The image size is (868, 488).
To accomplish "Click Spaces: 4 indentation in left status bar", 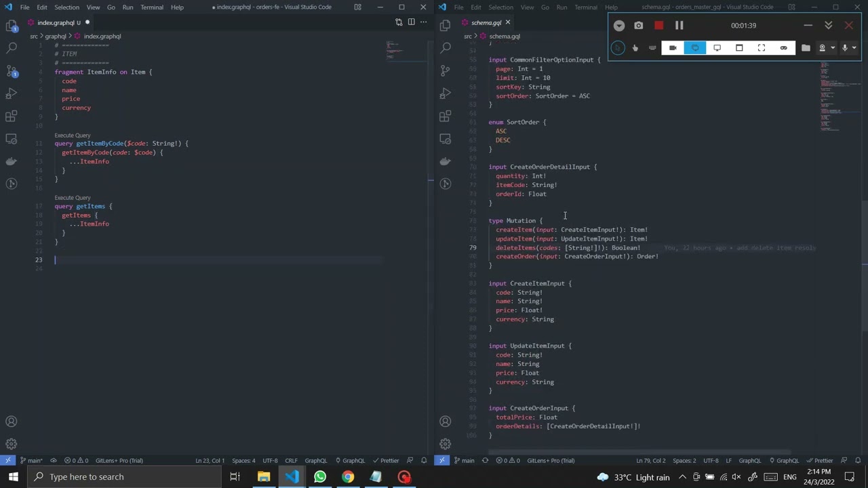I will tap(243, 460).
